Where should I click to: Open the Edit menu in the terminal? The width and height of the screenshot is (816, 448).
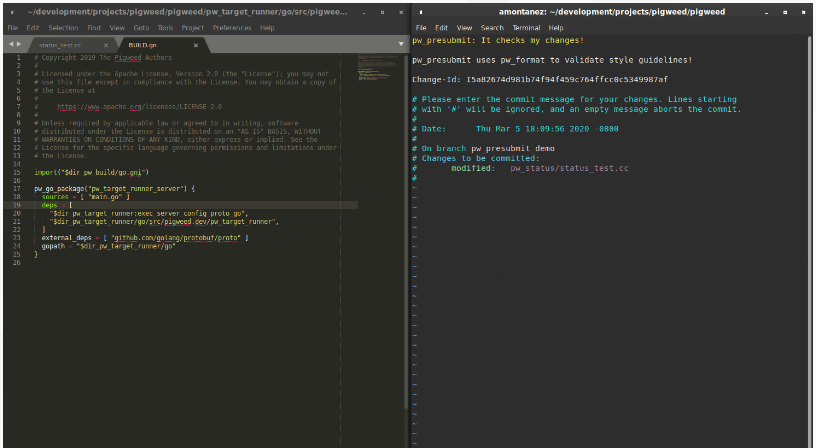(441, 28)
